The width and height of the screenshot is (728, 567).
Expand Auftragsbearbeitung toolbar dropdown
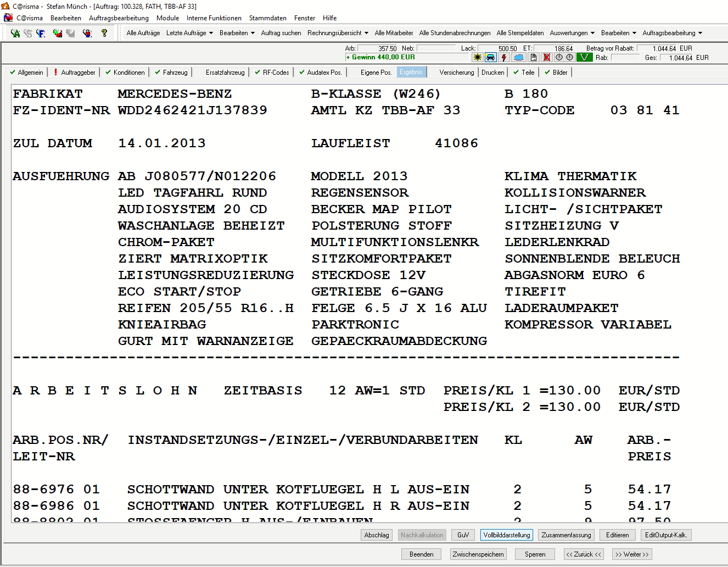(673, 33)
